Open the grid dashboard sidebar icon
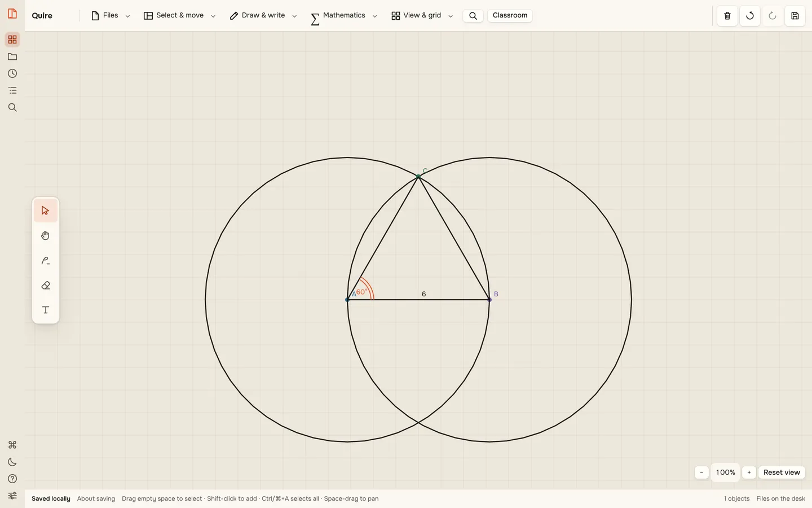Screen dimensions: 812x508 coord(12,40)
